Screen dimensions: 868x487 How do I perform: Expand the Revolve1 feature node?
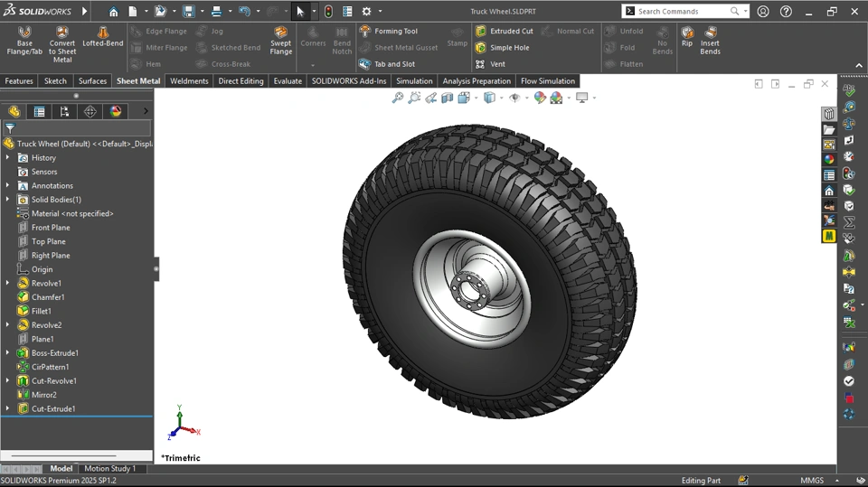pos(8,284)
